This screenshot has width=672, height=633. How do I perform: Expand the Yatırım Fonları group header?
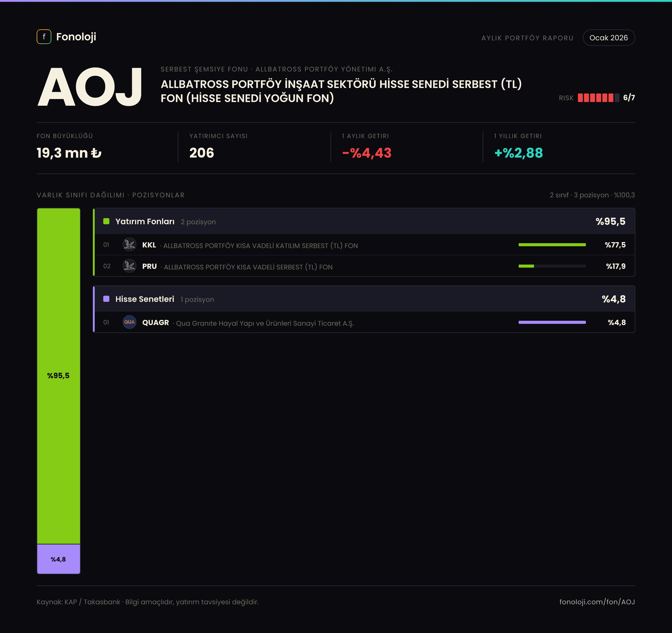[x=364, y=221]
